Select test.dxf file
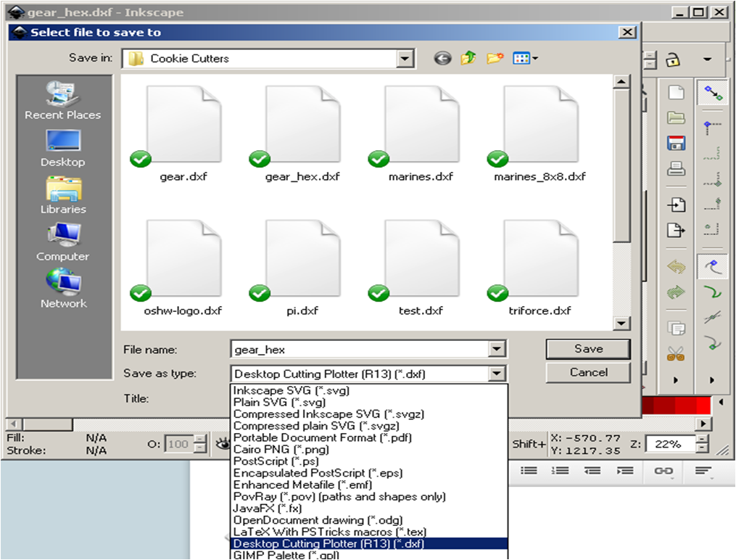 coord(421,268)
